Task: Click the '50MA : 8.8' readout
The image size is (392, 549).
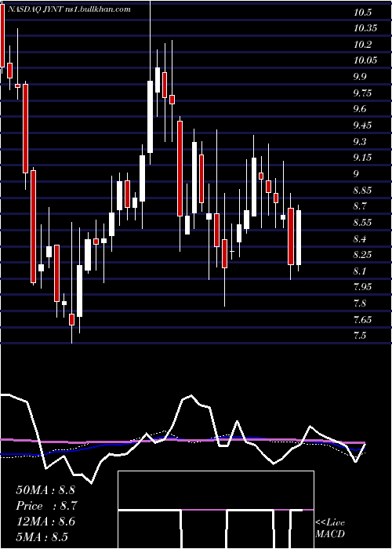Action: [45, 490]
